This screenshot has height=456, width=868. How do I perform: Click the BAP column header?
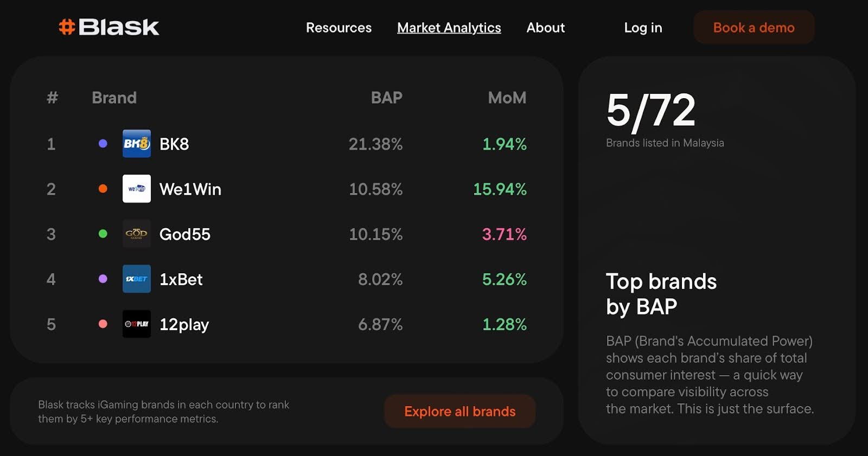386,98
